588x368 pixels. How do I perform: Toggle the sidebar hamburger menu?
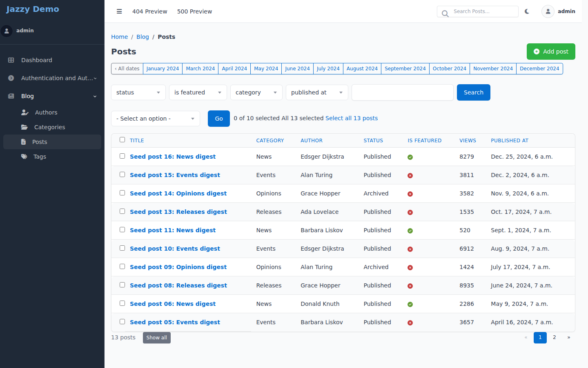pos(119,11)
